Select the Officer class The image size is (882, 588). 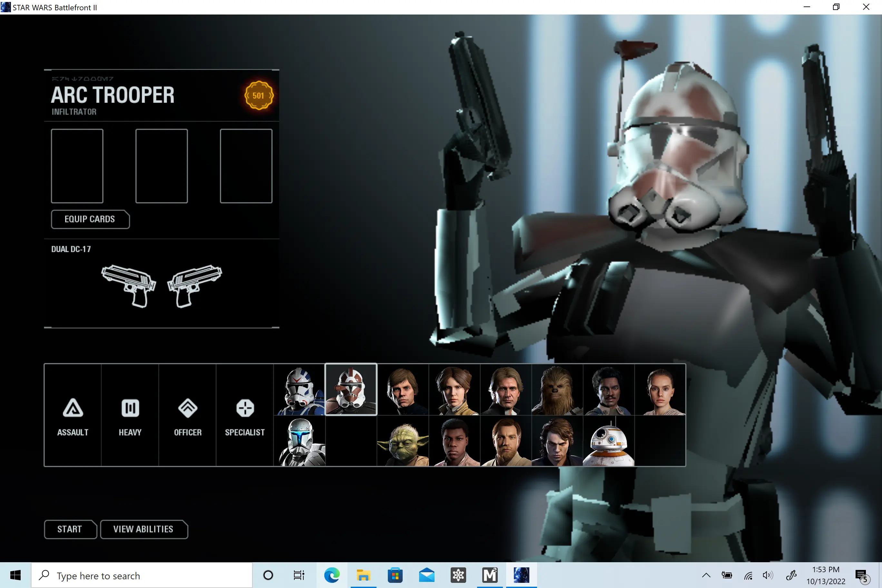(188, 415)
